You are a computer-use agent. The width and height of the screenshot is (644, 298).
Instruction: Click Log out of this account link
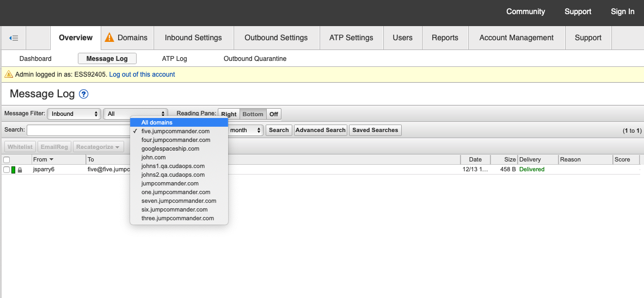[142, 74]
